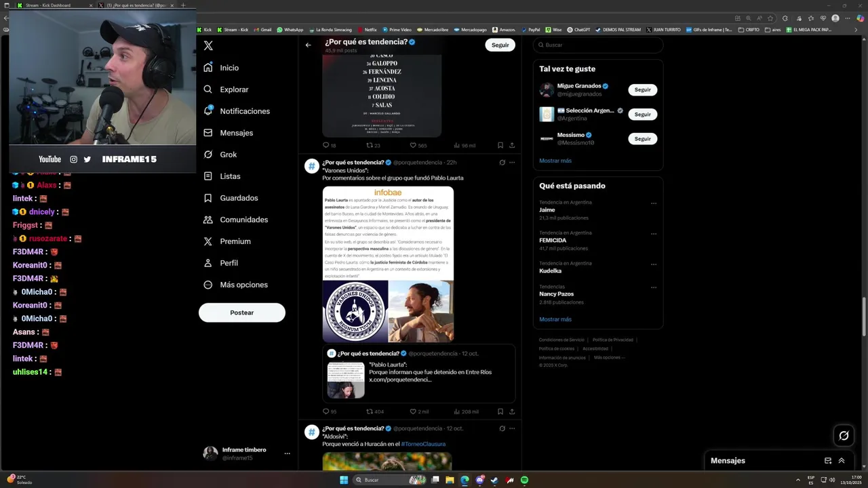Share the Varones Unidos post
Screen dimensions: 868x488
512,411
